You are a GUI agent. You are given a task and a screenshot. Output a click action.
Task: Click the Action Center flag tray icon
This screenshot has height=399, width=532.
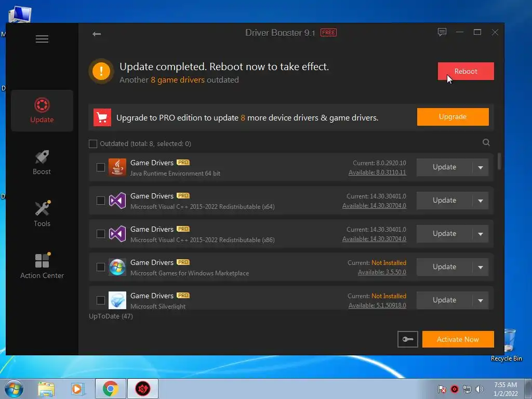pos(442,389)
